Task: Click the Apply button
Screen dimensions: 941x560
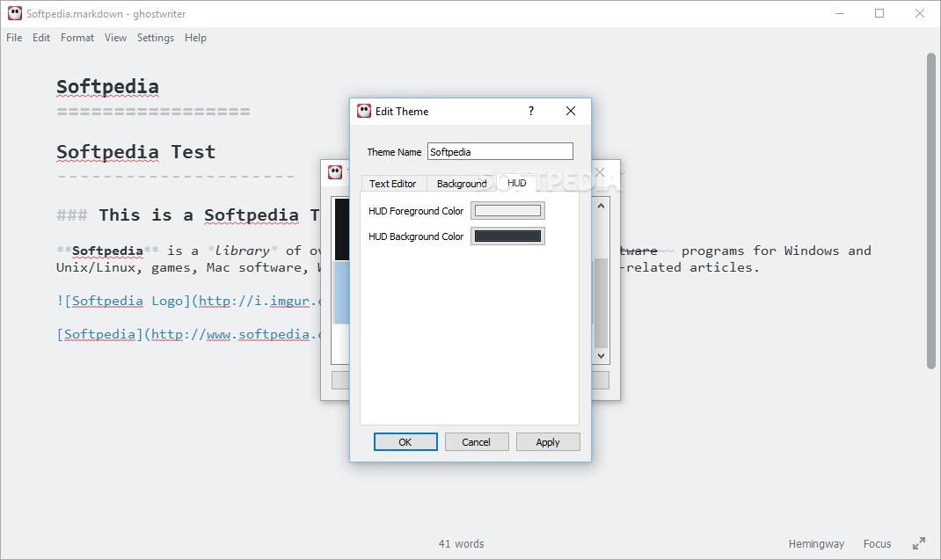Action: (x=548, y=441)
